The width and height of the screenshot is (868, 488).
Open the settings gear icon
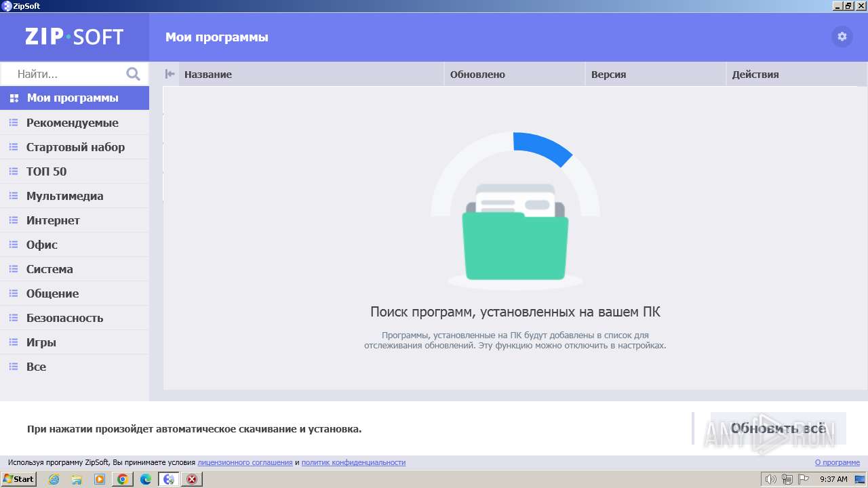point(842,37)
